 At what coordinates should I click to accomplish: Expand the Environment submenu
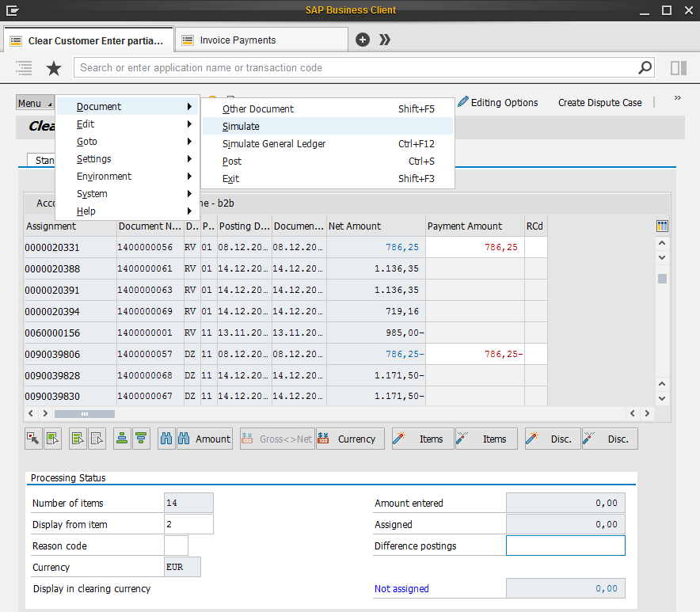[127, 177]
